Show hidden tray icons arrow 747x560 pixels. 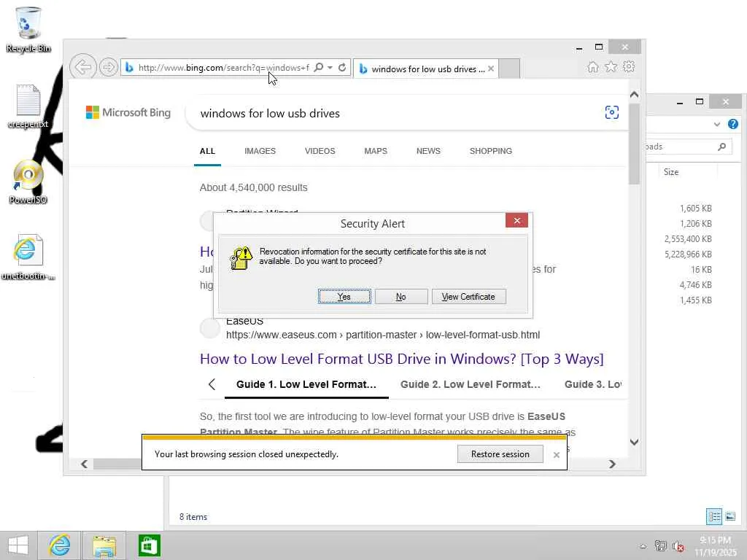tap(643, 546)
